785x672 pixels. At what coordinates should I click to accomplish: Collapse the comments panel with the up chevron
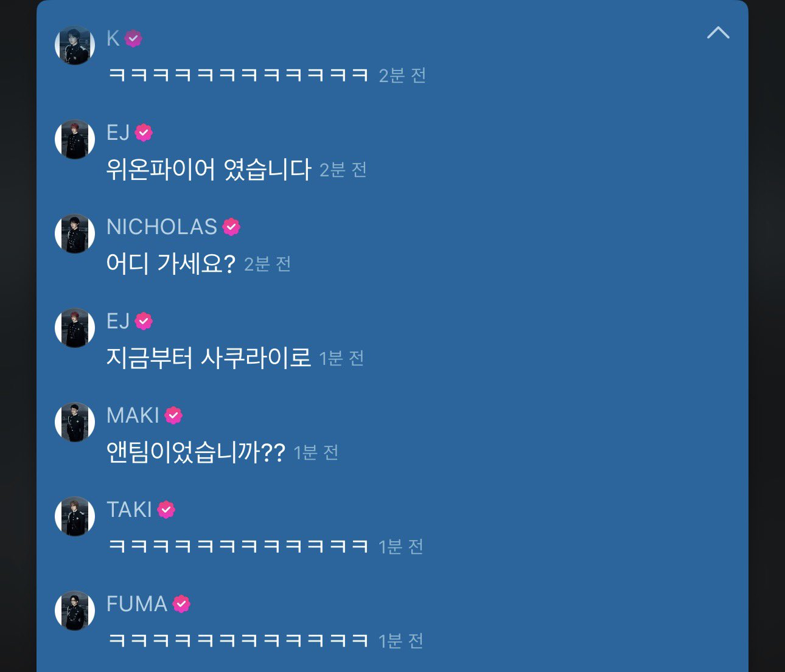(718, 33)
